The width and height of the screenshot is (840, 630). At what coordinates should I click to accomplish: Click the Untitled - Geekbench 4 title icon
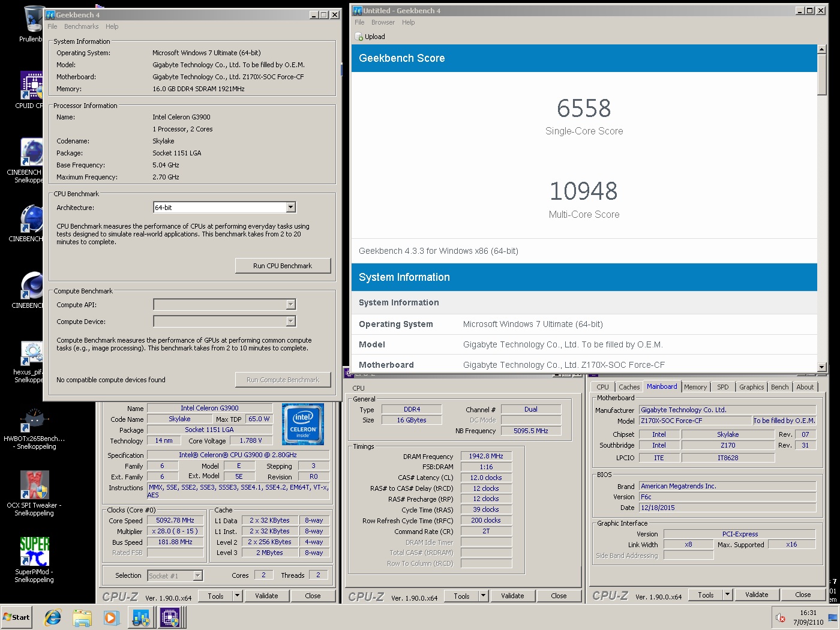358,10
